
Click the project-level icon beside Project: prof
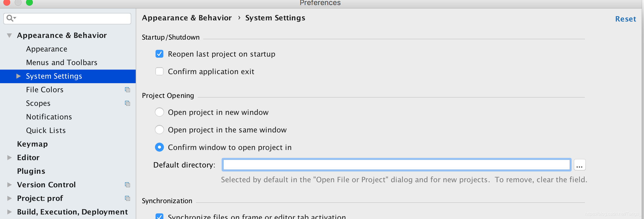[x=127, y=198]
